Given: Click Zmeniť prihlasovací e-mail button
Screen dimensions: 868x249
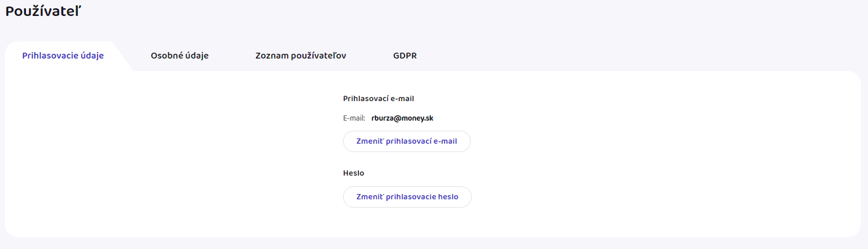Looking at the screenshot, I should coord(406,141).
